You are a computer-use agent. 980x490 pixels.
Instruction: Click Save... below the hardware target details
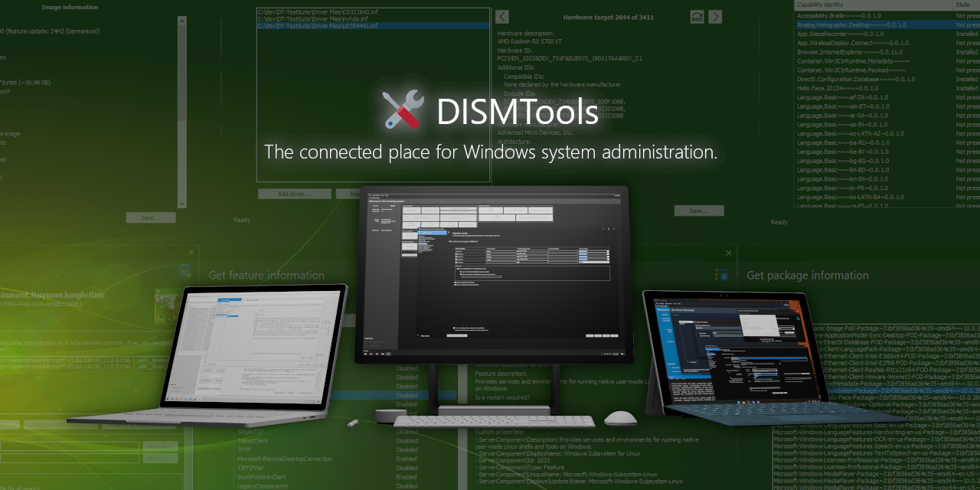[x=699, y=211]
